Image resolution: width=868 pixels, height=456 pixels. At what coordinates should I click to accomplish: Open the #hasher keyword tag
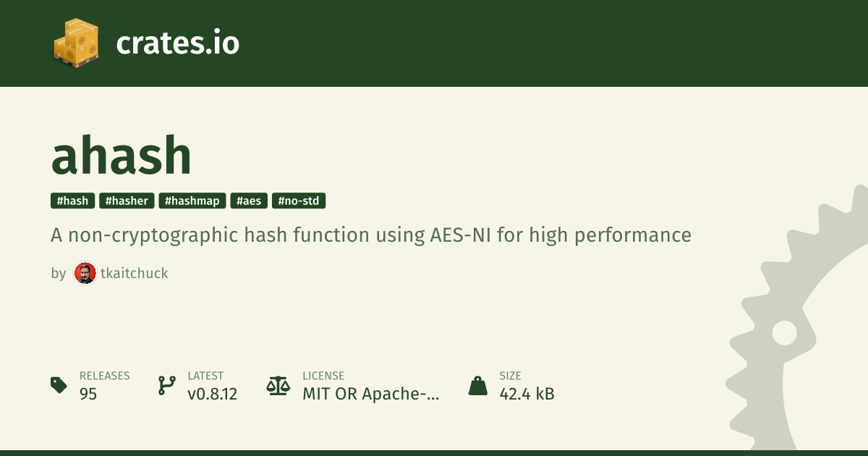coord(127,200)
